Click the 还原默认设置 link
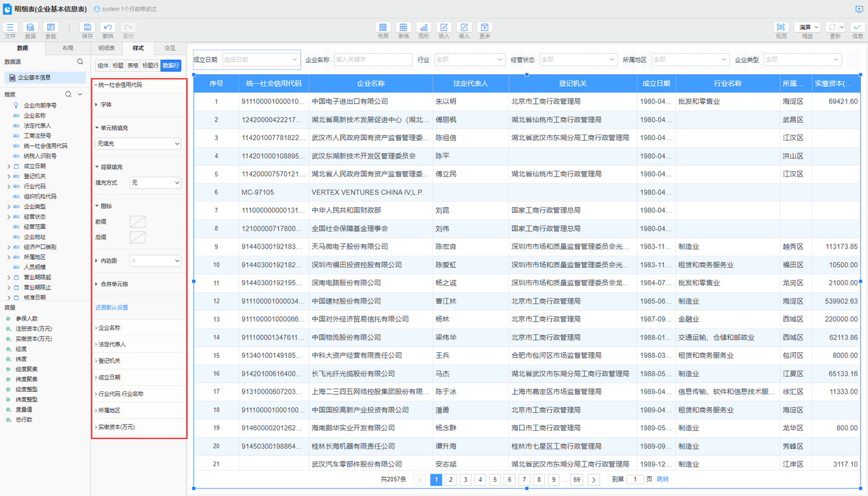Screen dimensions: 868x496 click(112, 308)
